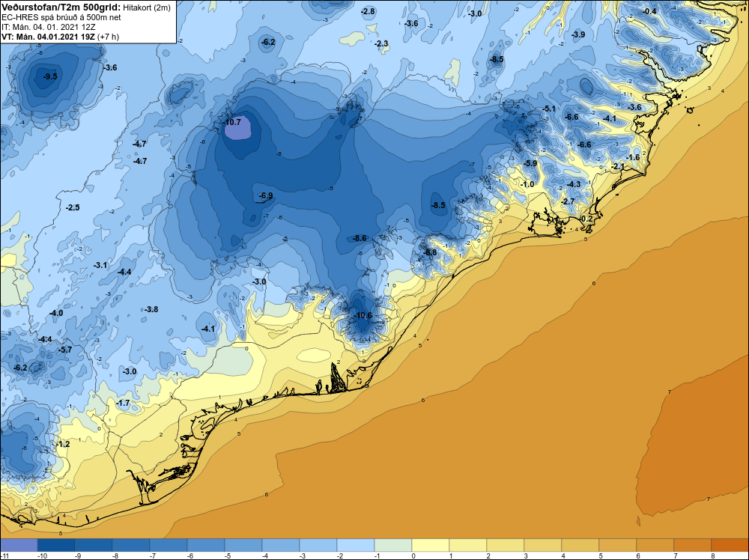
Task: Click the -9.5 temperature label
Action: pos(49,76)
